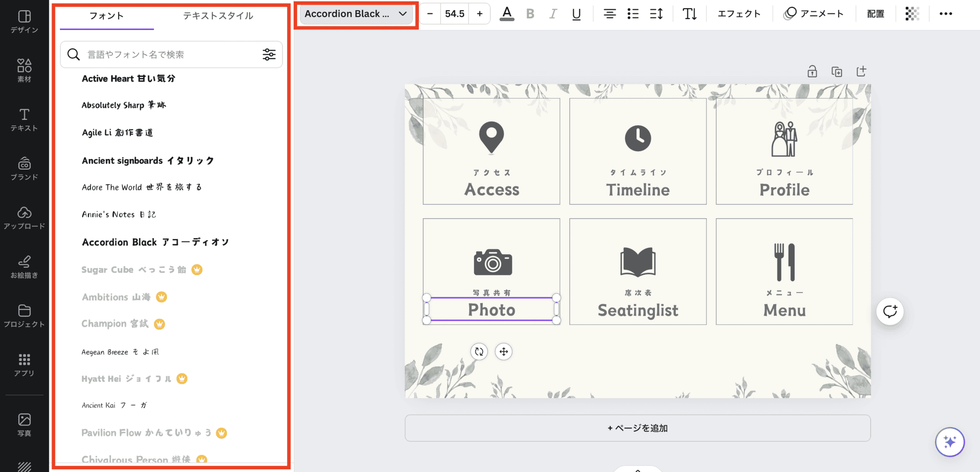Open the お絵描き draw tool

tap(24, 267)
